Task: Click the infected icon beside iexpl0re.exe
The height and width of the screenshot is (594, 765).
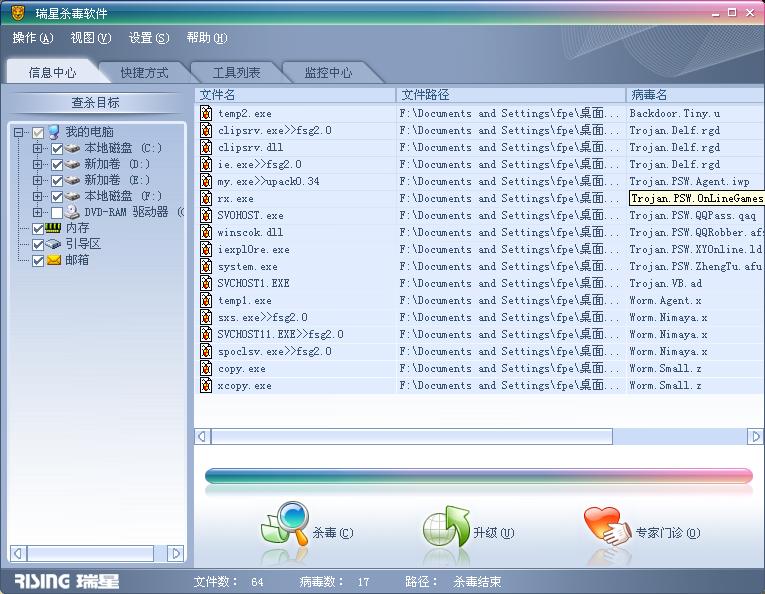Action: [206, 249]
